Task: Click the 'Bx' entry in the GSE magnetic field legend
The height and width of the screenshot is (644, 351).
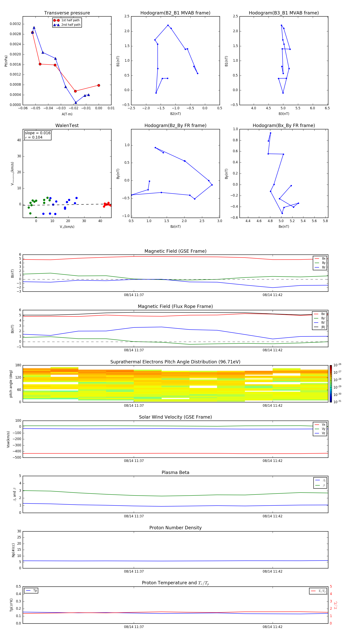Action: pyautogui.click(x=320, y=259)
